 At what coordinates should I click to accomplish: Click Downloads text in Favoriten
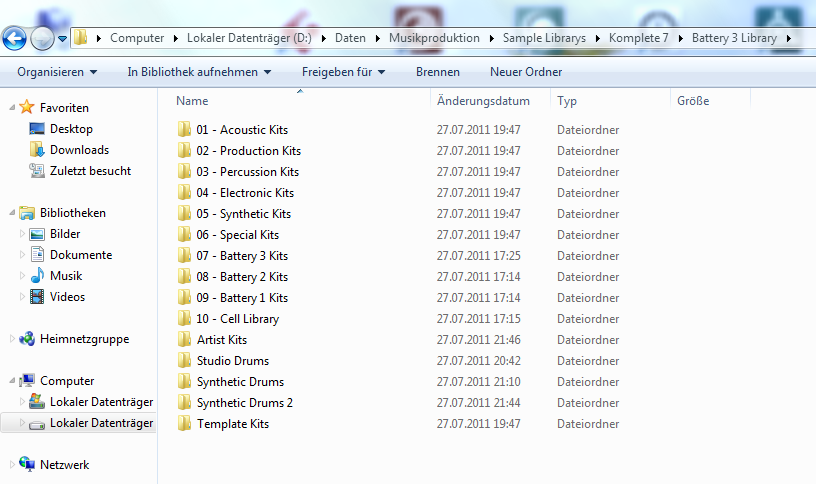[x=79, y=149]
